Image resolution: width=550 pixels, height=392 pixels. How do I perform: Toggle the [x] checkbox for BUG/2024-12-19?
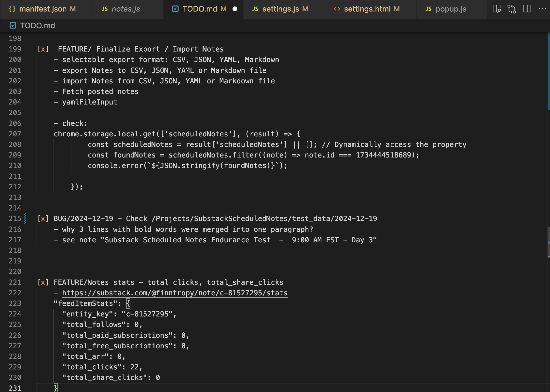pos(43,219)
